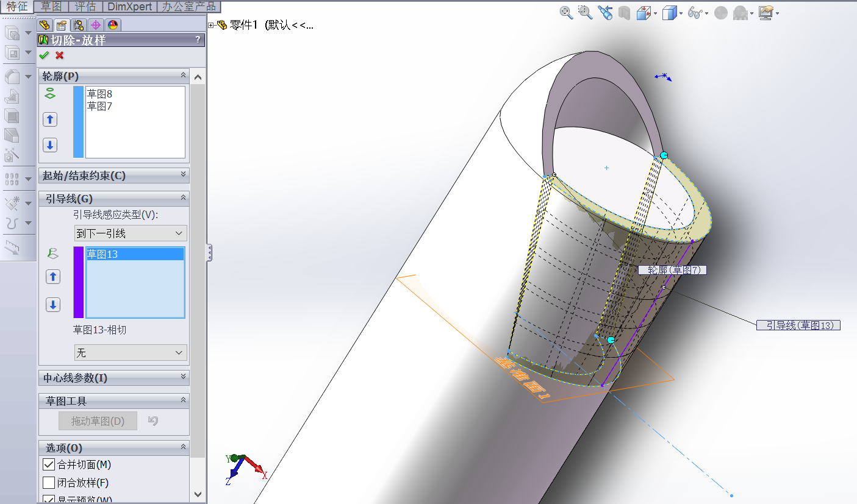Viewport: 857px width, 504px height.
Task: Cancel the loft cut with red X
Action: click(x=59, y=55)
